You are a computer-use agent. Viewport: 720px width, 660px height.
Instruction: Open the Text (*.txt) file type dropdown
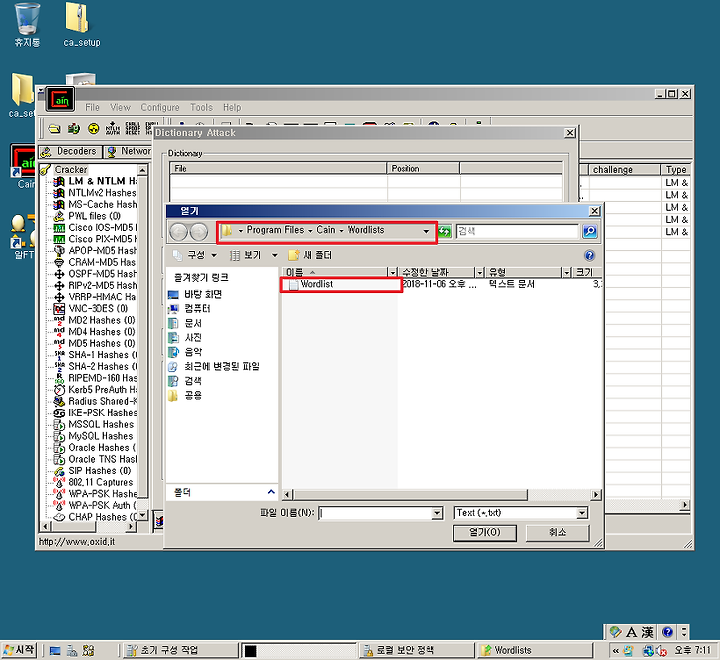click(x=582, y=513)
